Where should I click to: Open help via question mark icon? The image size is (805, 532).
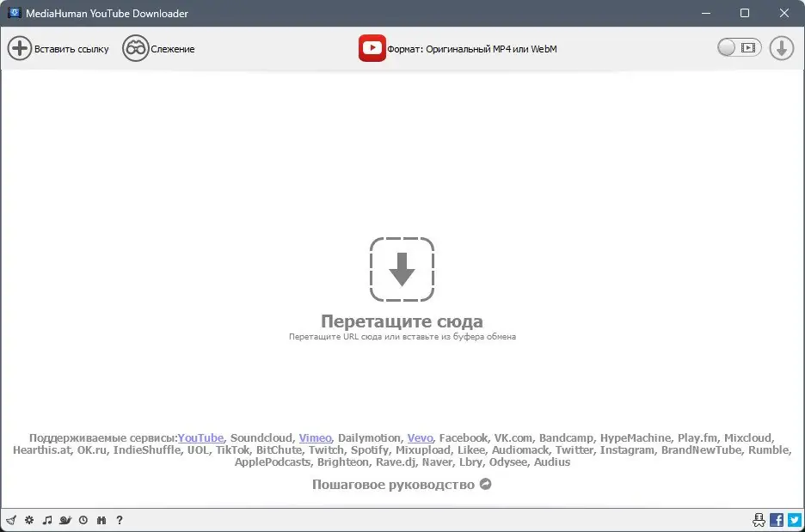tap(120, 520)
